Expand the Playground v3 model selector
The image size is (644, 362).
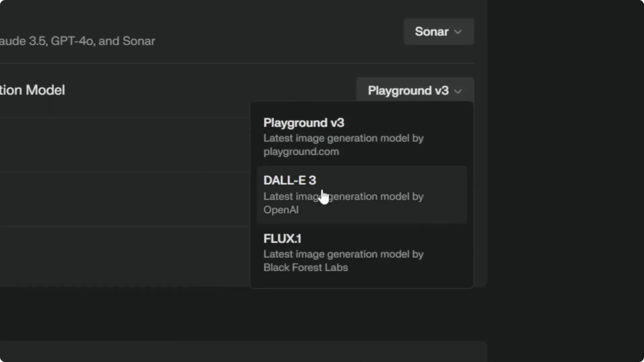click(x=415, y=91)
